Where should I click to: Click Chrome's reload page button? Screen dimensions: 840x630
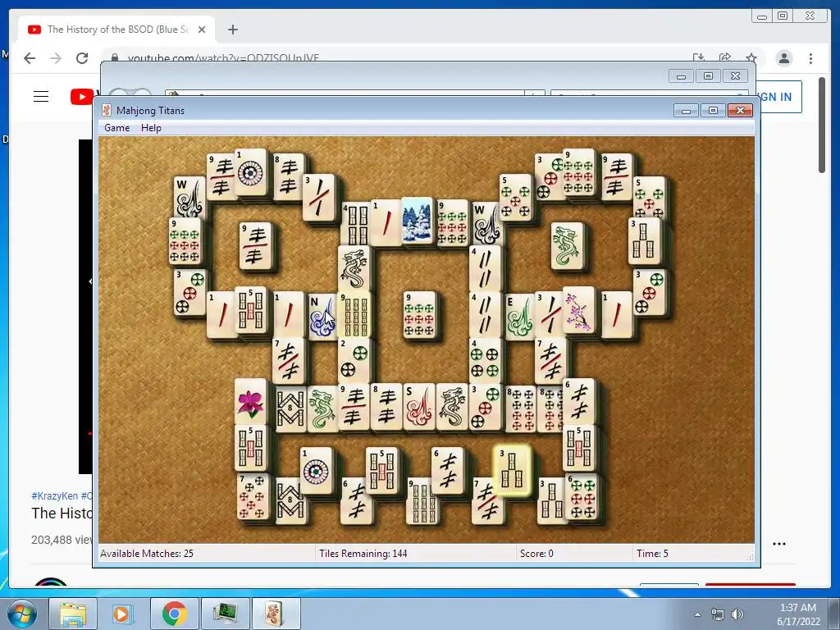pos(82,58)
